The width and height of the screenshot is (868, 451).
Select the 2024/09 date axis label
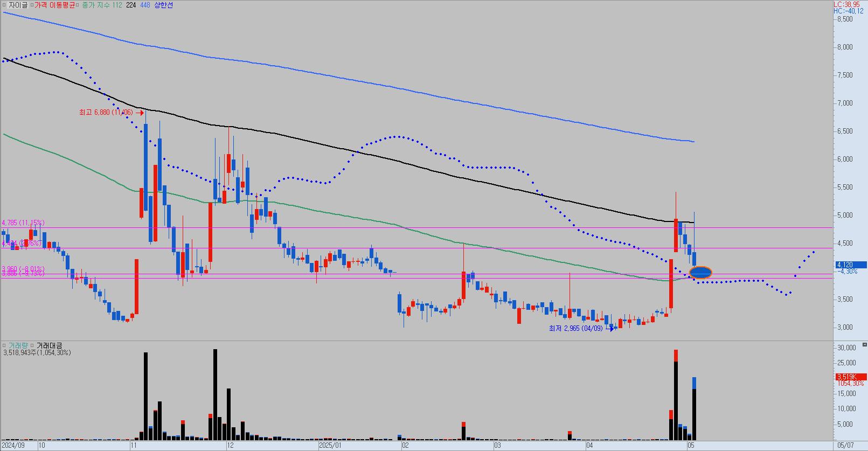point(13,446)
